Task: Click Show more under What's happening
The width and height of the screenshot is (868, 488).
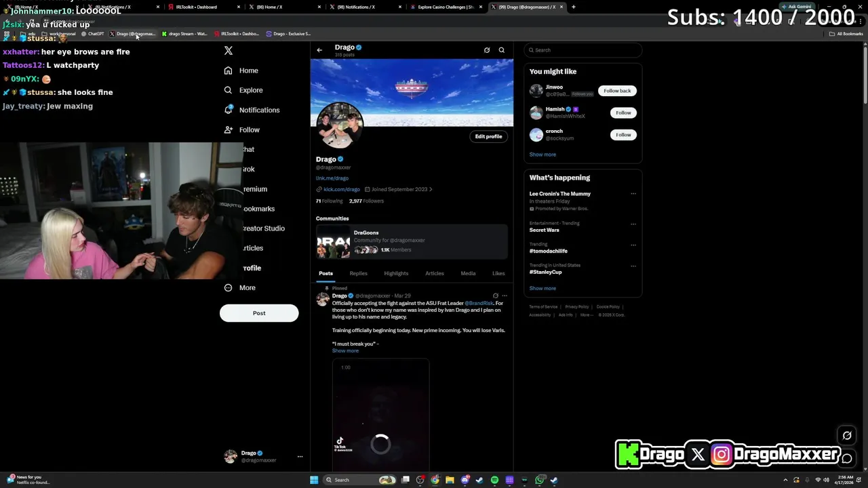Action: point(542,288)
